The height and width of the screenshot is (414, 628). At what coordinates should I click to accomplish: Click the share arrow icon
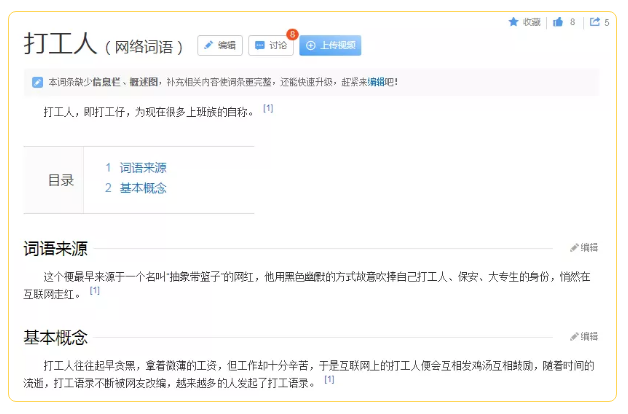click(595, 21)
